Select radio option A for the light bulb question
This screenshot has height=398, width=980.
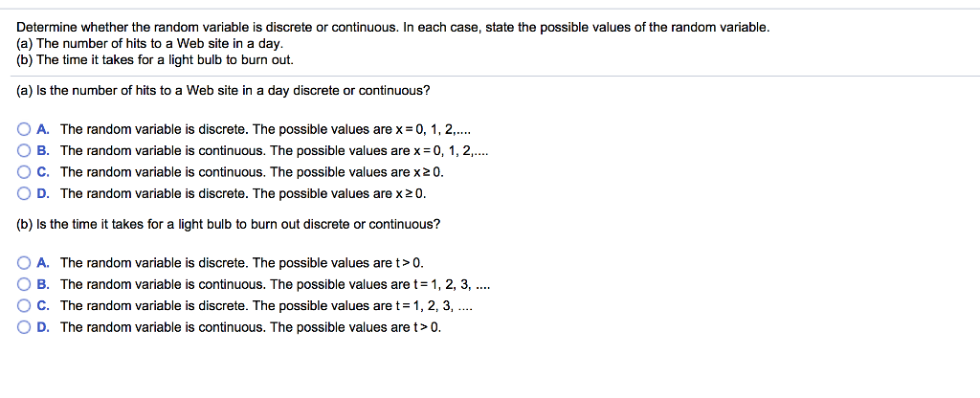[x=24, y=262]
